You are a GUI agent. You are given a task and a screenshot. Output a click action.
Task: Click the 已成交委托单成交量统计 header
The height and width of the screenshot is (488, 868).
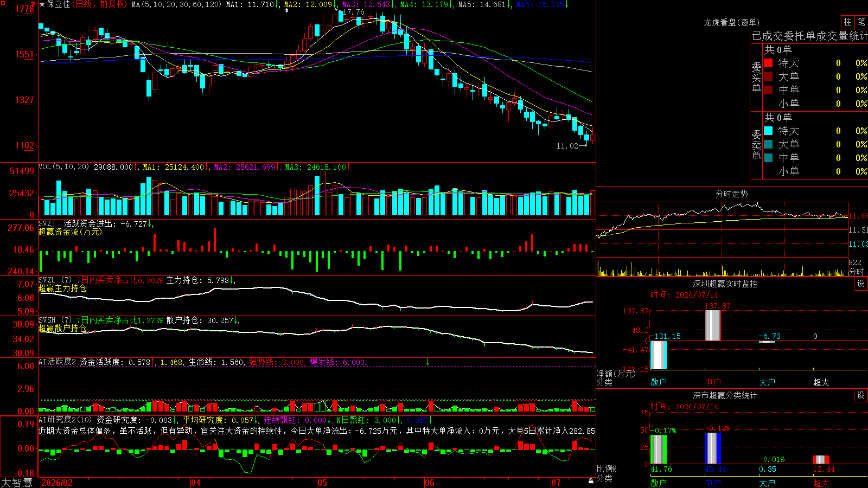(809, 36)
